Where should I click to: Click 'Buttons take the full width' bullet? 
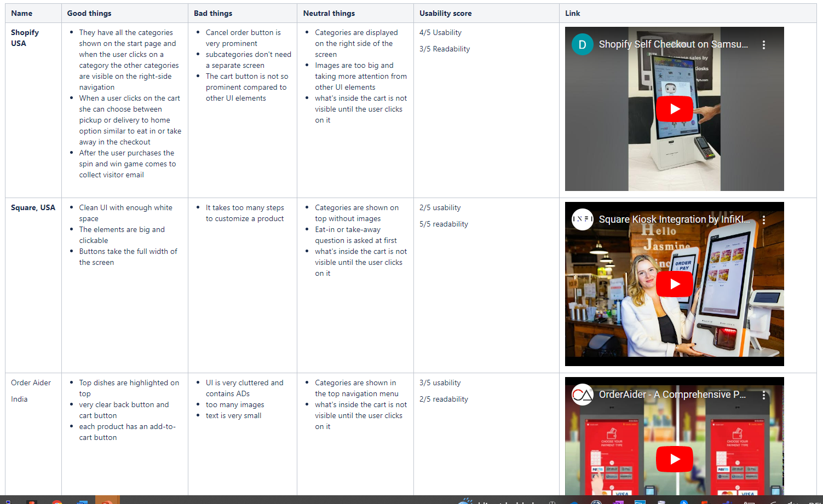[x=128, y=257]
